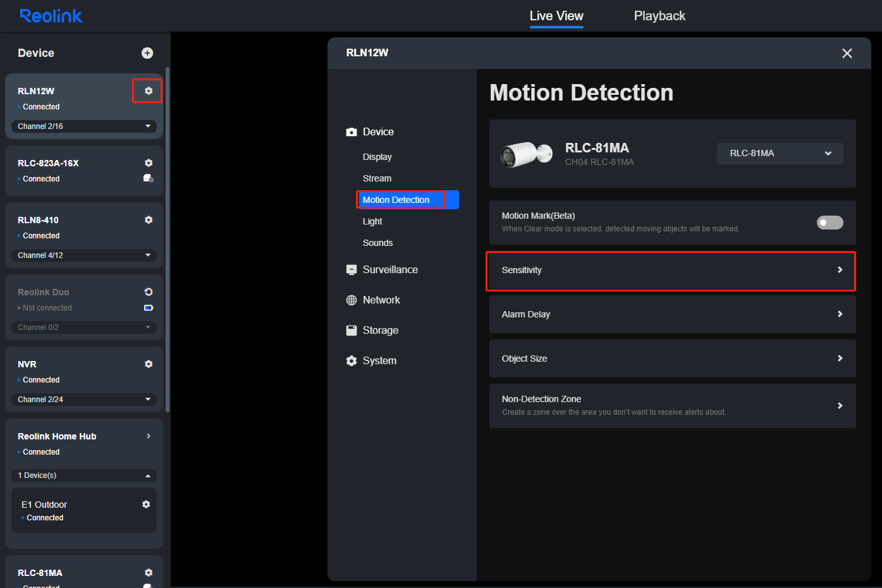
Task: Click the RLC-81MA camera thumbnail image
Action: coord(526,154)
